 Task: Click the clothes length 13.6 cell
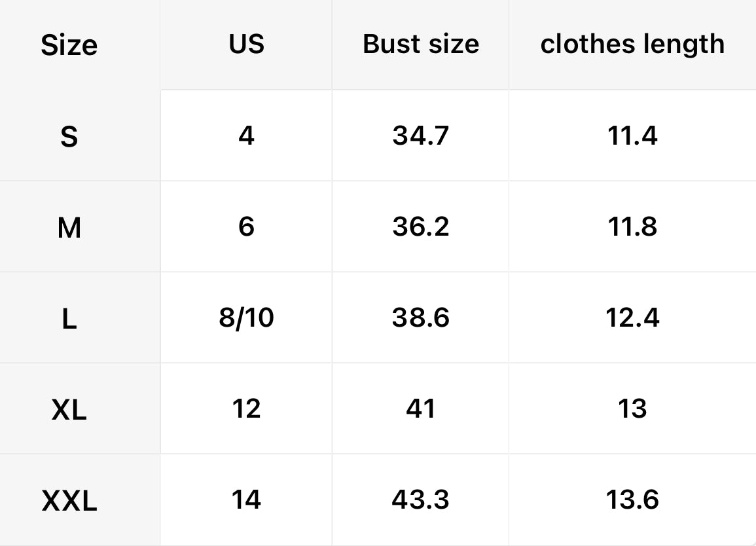(632, 500)
